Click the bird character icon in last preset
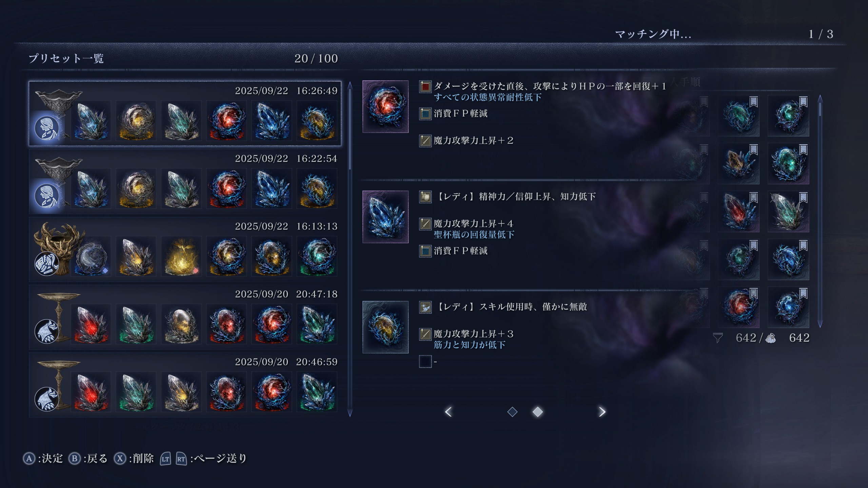Image resolution: width=868 pixels, height=488 pixels. pyautogui.click(x=47, y=399)
